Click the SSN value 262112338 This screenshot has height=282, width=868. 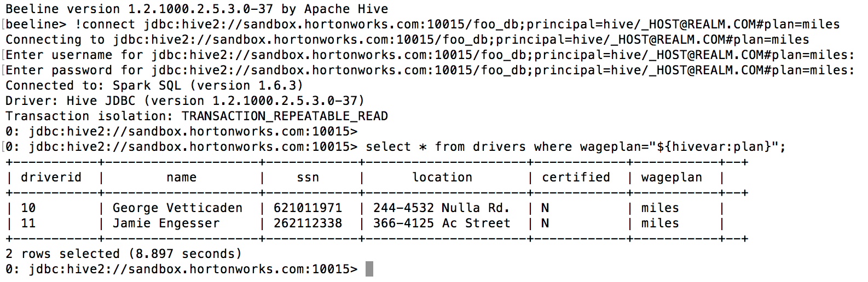tap(308, 224)
